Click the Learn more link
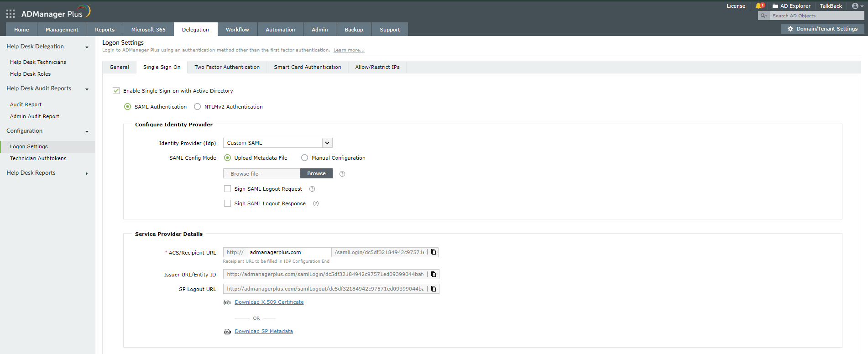Viewport: 868px width, 354px height. [x=349, y=50]
